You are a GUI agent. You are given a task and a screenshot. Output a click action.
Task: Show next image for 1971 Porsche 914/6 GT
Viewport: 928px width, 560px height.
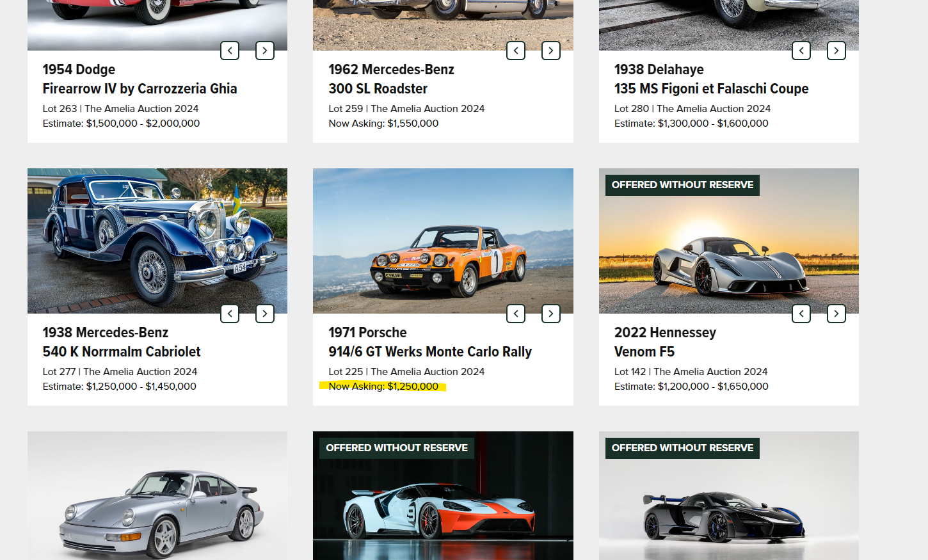pyautogui.click(x=551, y=314)
